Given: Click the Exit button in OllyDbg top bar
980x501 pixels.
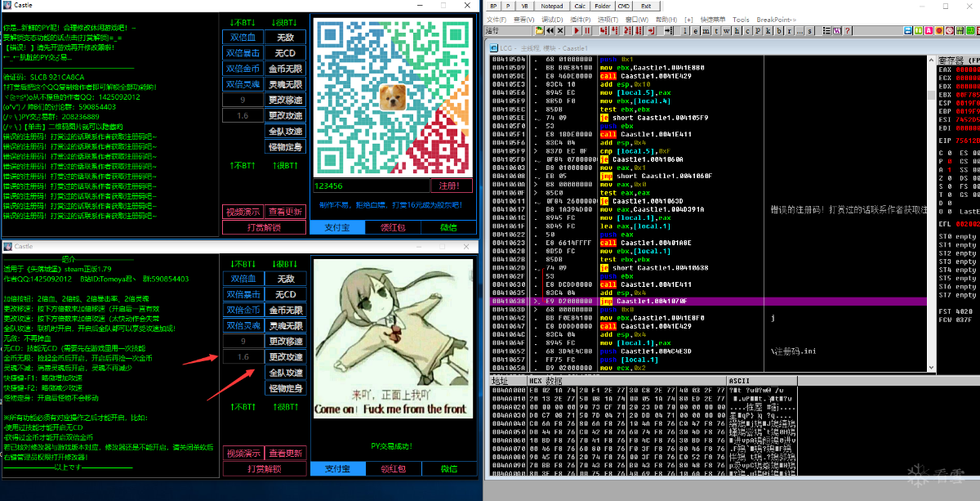Looking at the screenshot, I should (648, 6).
